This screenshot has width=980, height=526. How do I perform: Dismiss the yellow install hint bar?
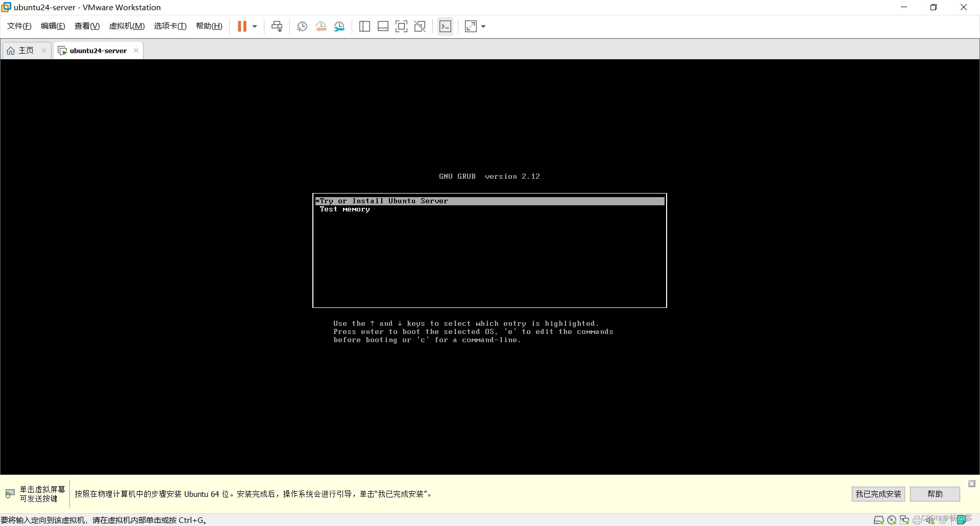click(972, 484)
